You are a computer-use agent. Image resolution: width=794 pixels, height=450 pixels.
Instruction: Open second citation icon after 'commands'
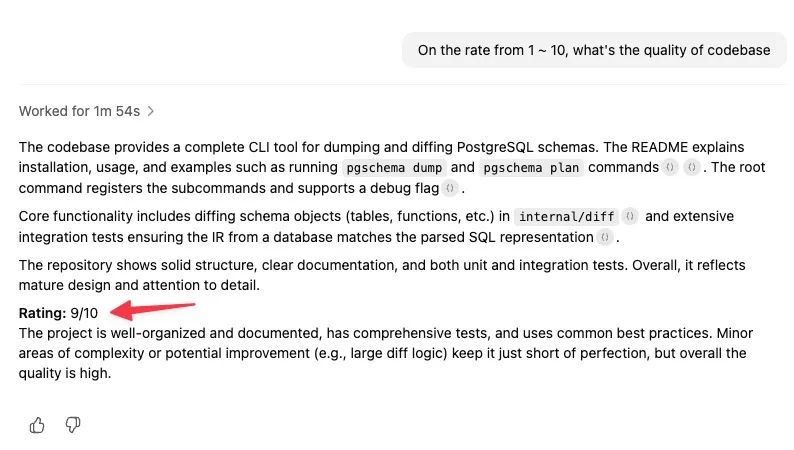click(x=691, y=168)
